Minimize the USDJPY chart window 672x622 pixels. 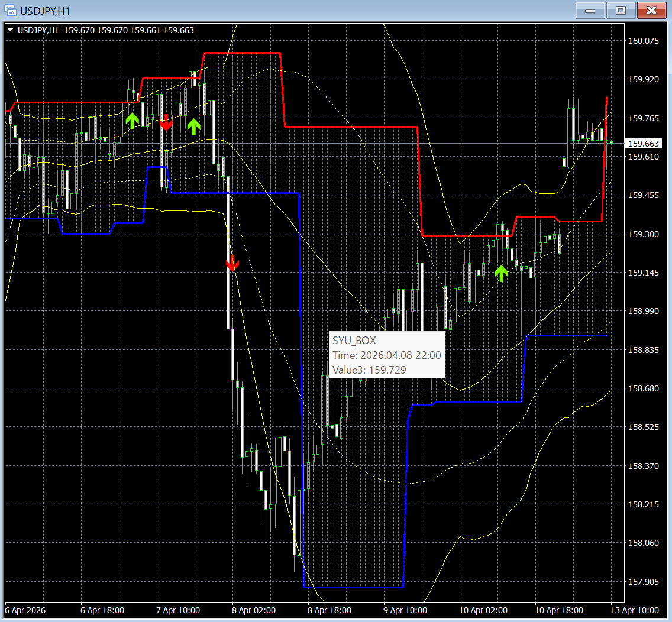pyautogui.click(x=590, y=10)
